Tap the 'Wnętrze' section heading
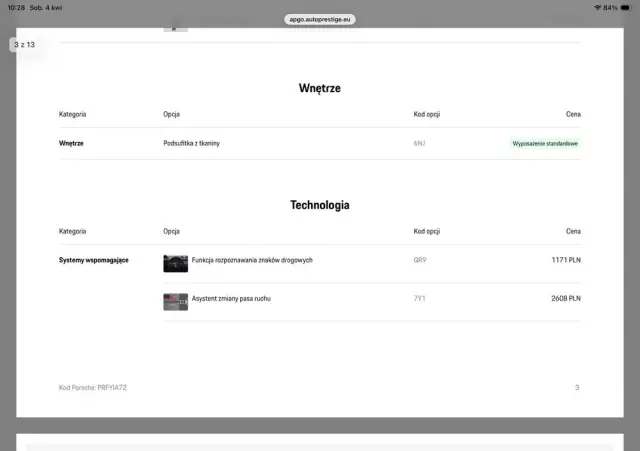The image size is (640, 451). (319, 88)
